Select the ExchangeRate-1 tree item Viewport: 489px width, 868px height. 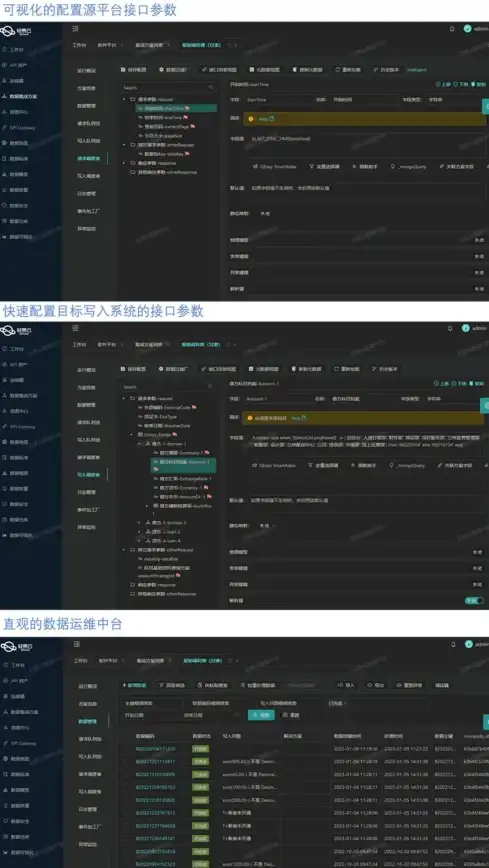click(183, 478)
